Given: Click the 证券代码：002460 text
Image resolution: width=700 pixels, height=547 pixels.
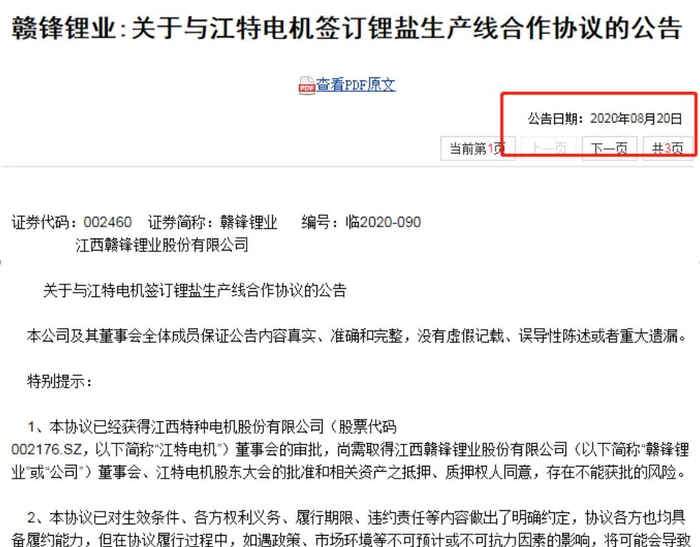Looking at the screenshot, I should point(71,222).
